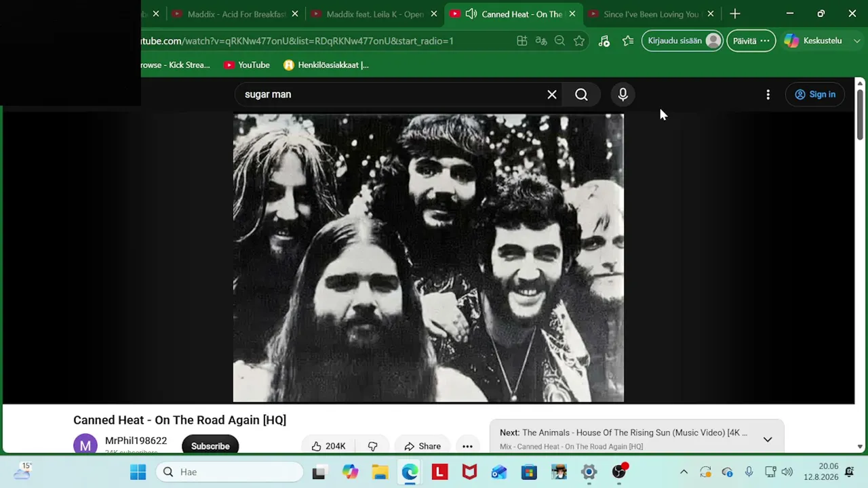Open Task View from taskbar

click(319, 472)
